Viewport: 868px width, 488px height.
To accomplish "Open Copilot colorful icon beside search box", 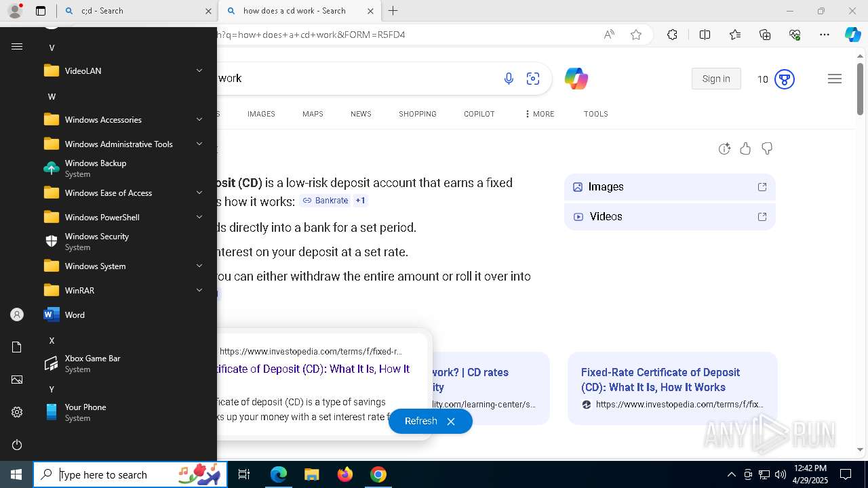I will tap(576, 79).
